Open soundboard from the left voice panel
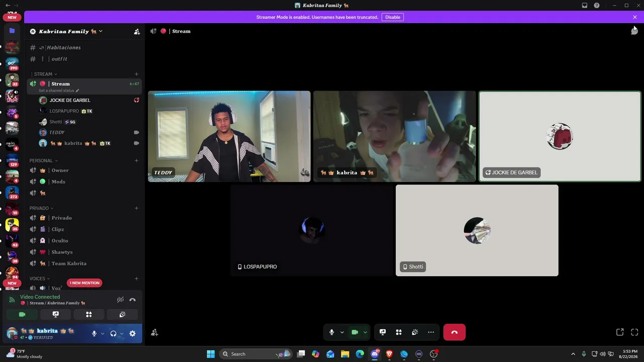Viewport: 644px width, 362px height. point(122,314)
